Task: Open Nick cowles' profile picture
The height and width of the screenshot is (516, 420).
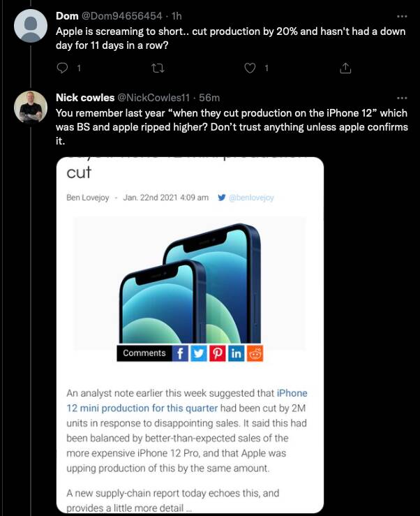Action: [31, 108]
